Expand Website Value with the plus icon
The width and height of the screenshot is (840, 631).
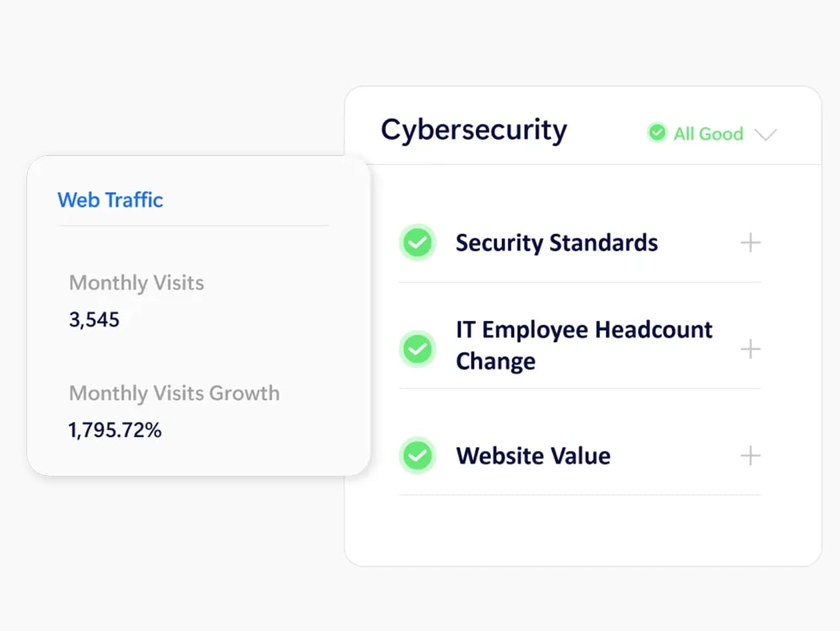751,456
